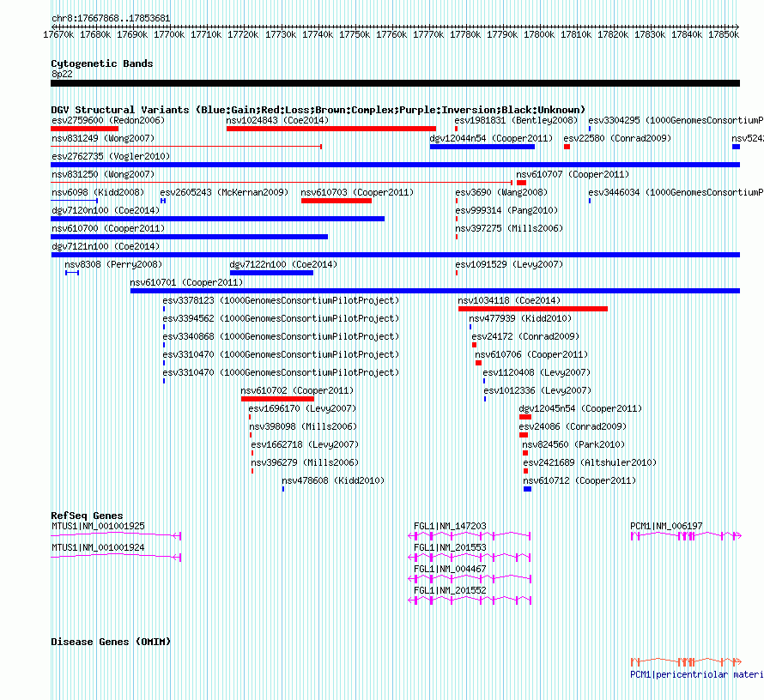The image size is (764, 700).
Task: Select esv1696170 (Levy2007) label
Action: click(302, 408)
